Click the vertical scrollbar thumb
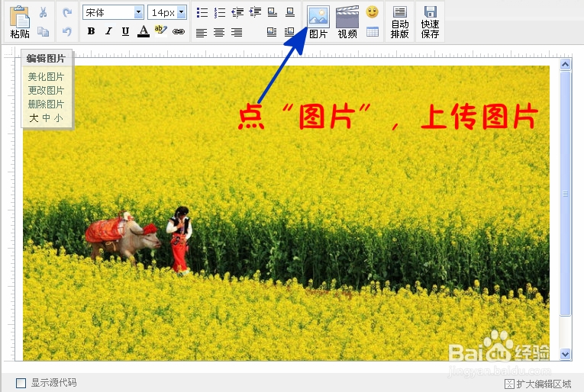The height and width of the screenshot is (392, 584). click(x=566, y=194)
